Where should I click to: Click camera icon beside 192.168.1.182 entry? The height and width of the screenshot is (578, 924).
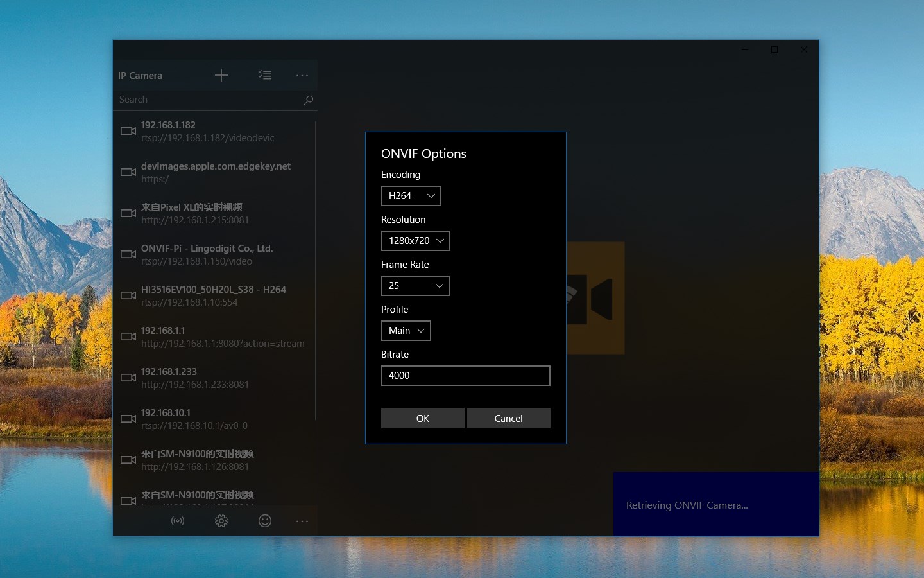click(x=128, y=131)
